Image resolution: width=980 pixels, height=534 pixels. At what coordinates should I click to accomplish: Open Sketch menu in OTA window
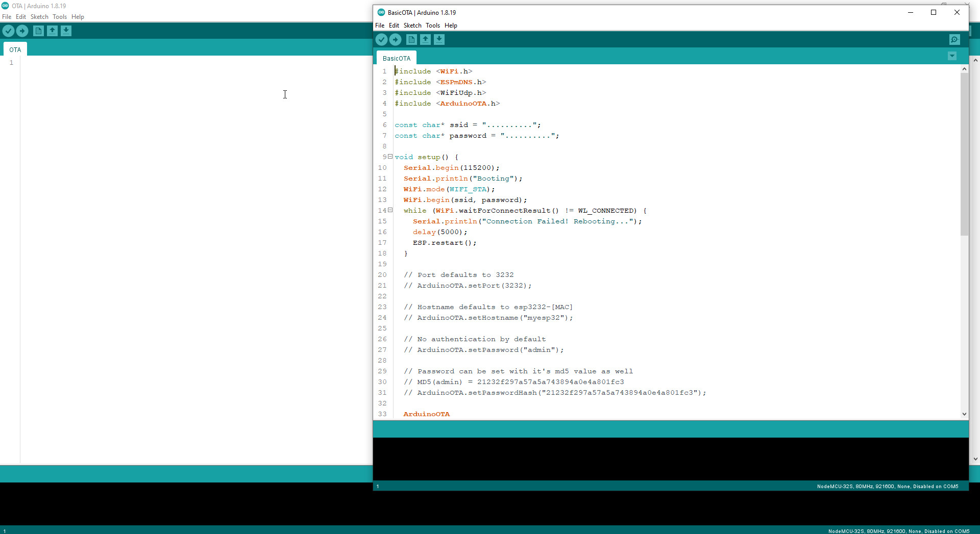[x=39, y=17]
